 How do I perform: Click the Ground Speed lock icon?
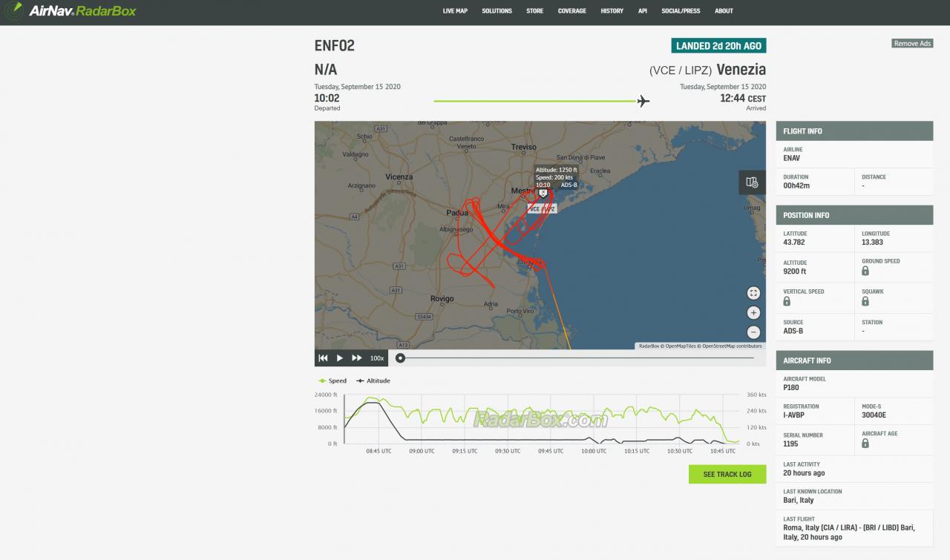[865, 271]
